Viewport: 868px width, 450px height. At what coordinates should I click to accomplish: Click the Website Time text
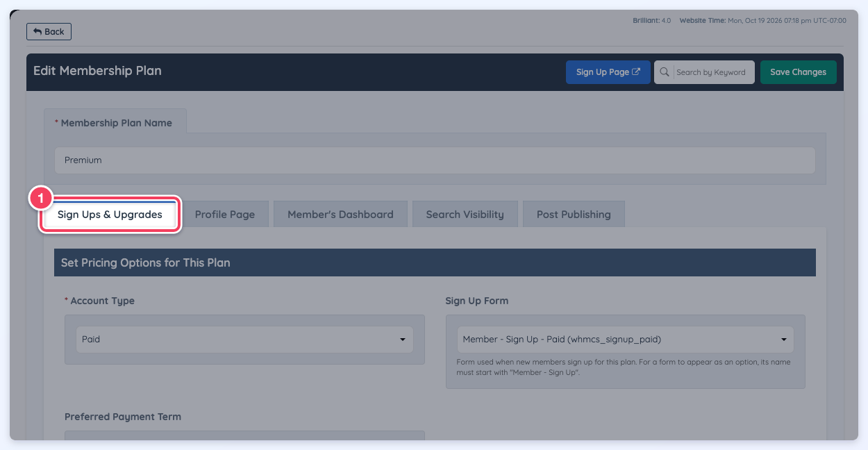[762, 21]
